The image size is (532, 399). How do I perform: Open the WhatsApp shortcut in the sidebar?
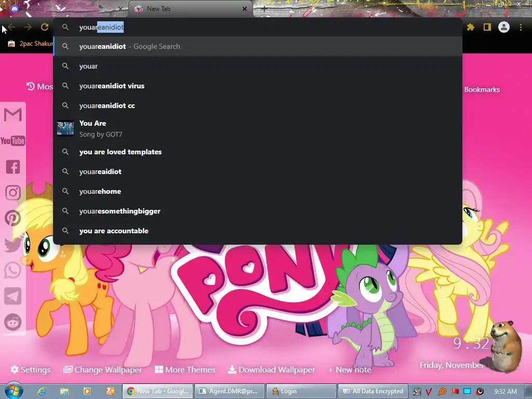[13, 270]
